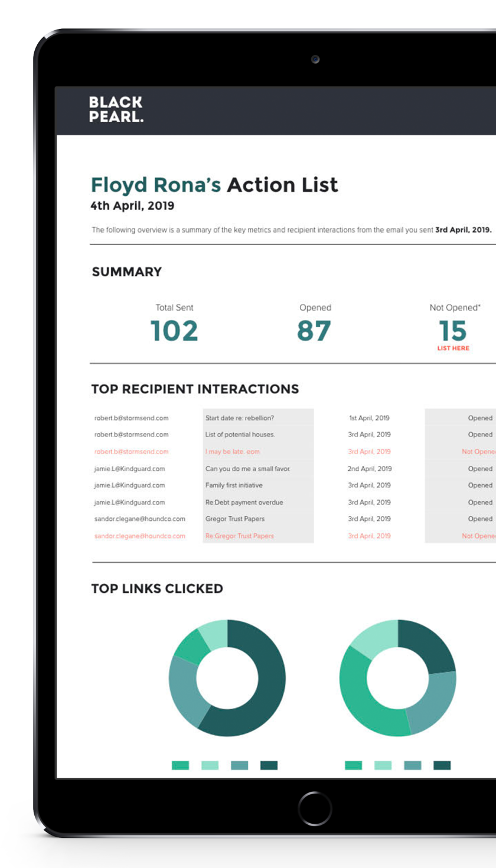
Task: Open the 'Can you do me a small favor.' subject
Action: point(248,469)
